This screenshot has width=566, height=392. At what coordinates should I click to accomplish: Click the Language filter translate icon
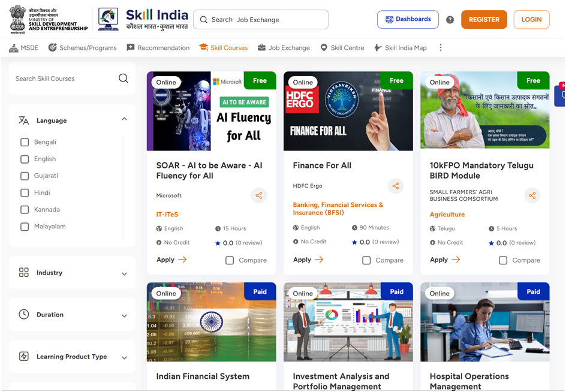pos(24,120)
